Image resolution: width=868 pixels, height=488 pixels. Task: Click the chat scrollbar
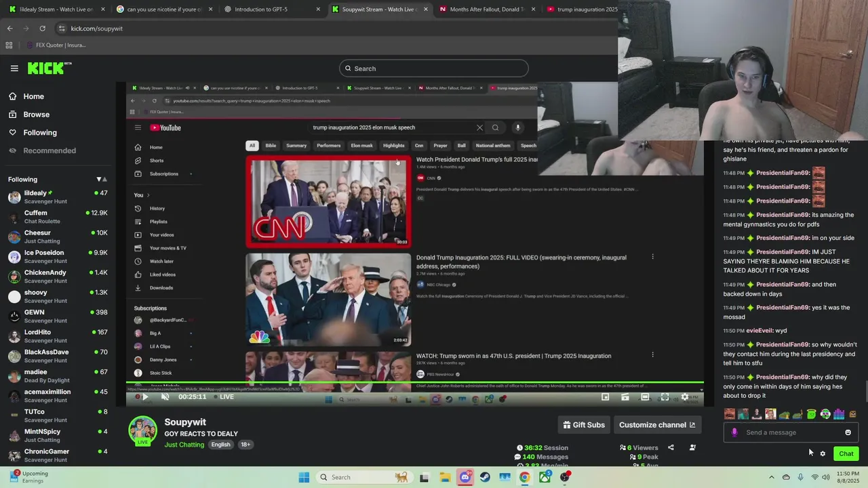tap(865, 392)
